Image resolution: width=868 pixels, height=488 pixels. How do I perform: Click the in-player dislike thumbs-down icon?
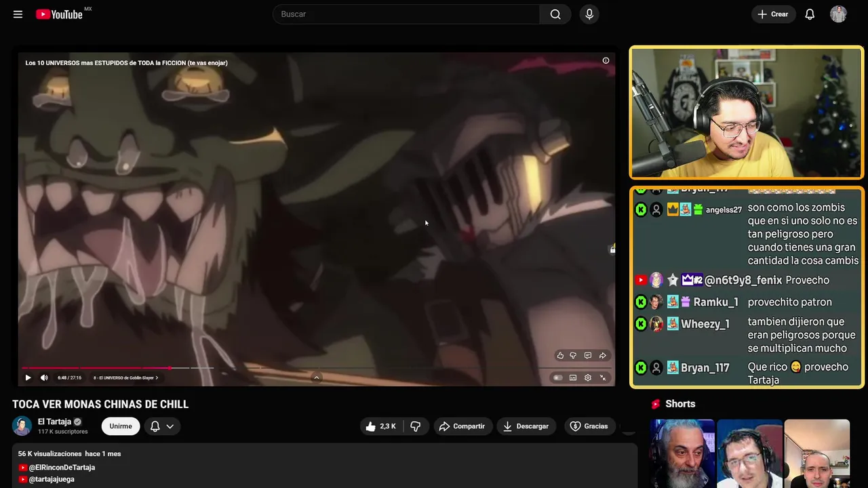point(573,355)
